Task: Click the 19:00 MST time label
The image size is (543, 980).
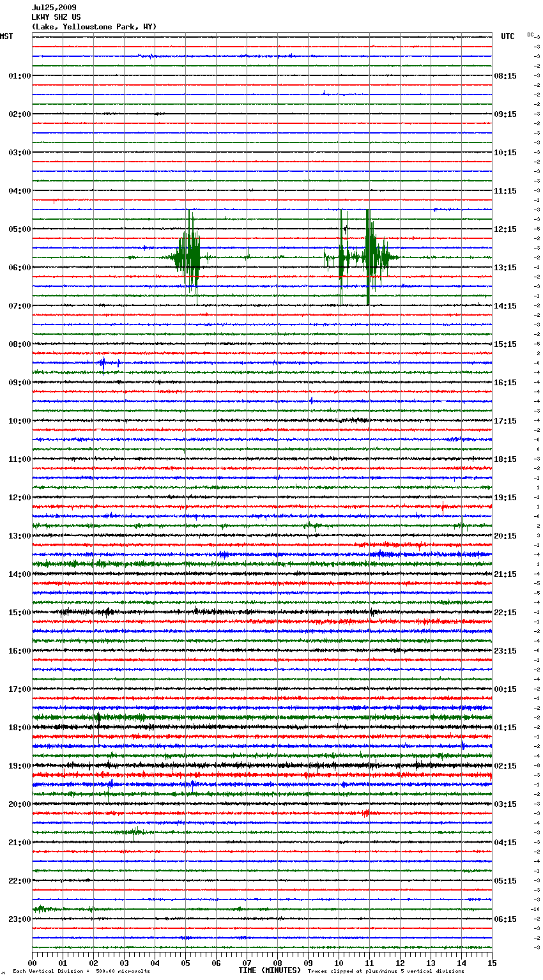Action: (19, 766)
